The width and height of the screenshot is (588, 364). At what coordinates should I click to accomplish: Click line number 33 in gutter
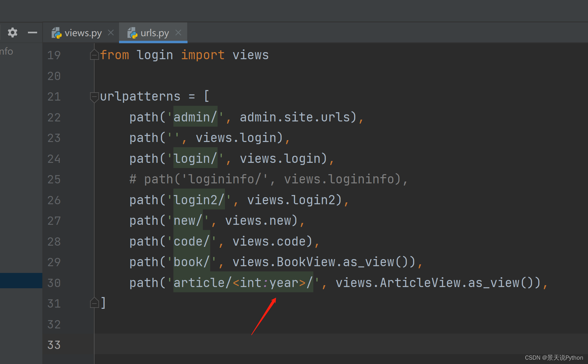54,345
